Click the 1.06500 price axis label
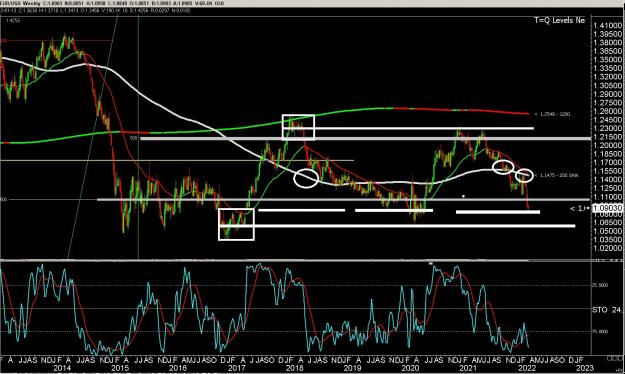This screenshot has width=625, height=374. coord(608,222)
